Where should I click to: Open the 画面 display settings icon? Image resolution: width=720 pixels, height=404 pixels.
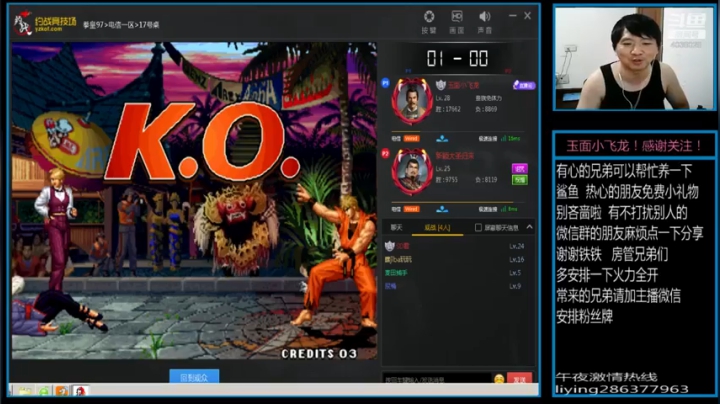(x=456, y=17)
